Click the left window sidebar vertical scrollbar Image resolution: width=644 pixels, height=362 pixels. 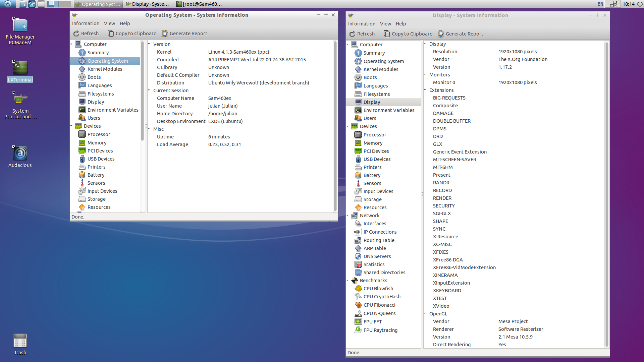click(142, 90)
